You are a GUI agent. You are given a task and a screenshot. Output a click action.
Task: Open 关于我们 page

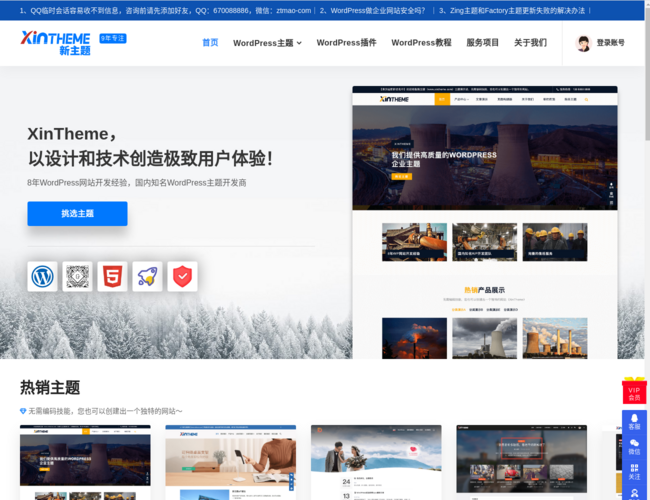pyautogui.click(x=530, y=43)
